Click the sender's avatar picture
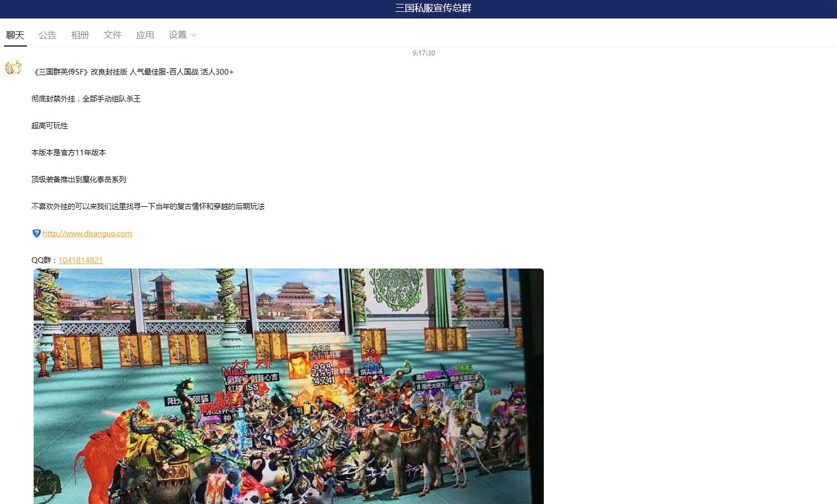This screenshot has width=837, height=504. [x=13, y=68]
